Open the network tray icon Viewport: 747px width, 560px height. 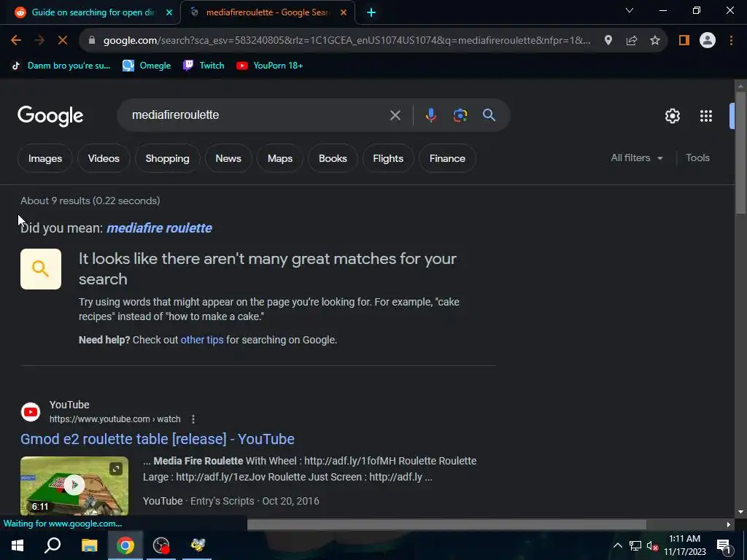click(635, 545)
